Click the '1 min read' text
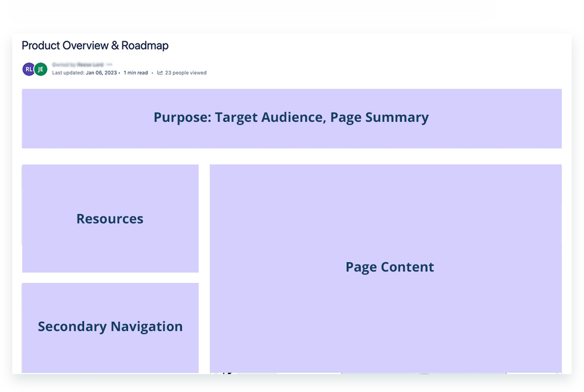The width and height of the screenshot is (584, 392). (136, 73)
